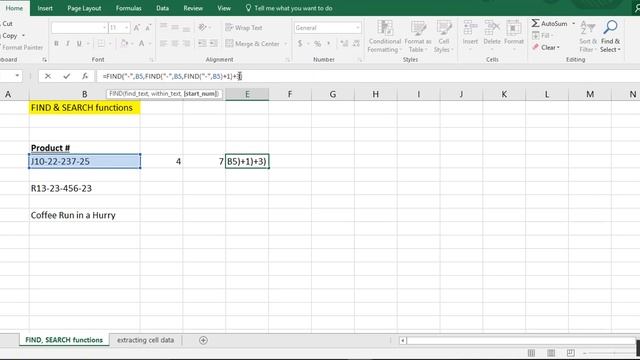
Task: Open the font size dropdown
Action: click(x=127, y=27)
